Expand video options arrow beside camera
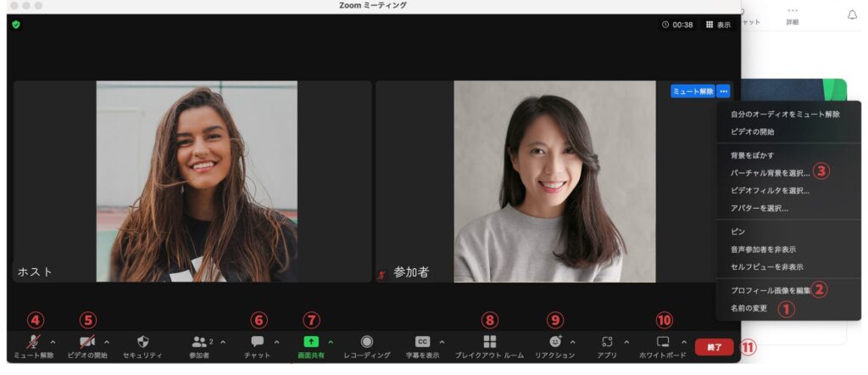The image size is (868, 375). tap(107, 341)
